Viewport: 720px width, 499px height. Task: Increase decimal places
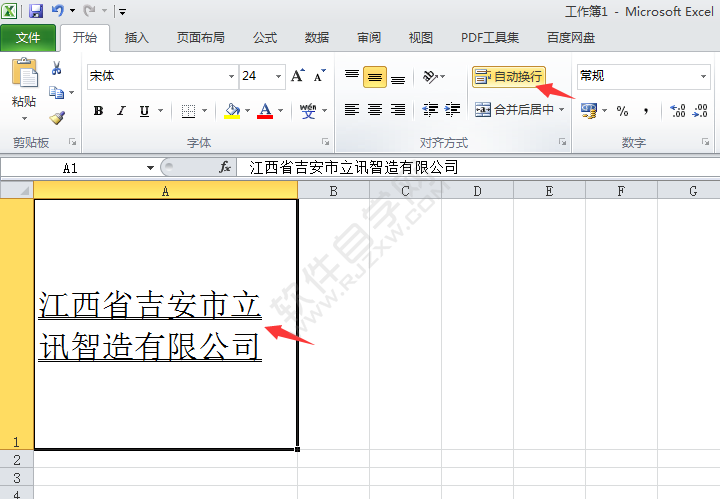(678, 111)
